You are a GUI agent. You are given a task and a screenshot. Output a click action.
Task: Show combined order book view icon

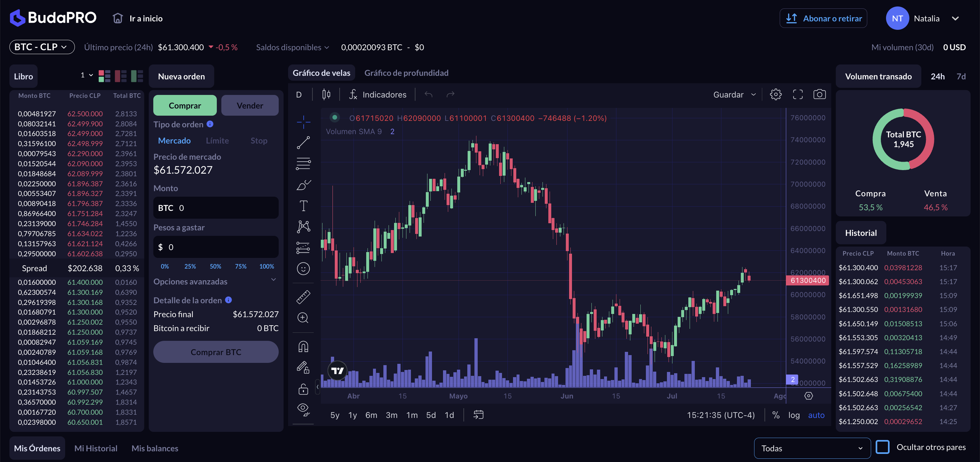coord(104,76)
